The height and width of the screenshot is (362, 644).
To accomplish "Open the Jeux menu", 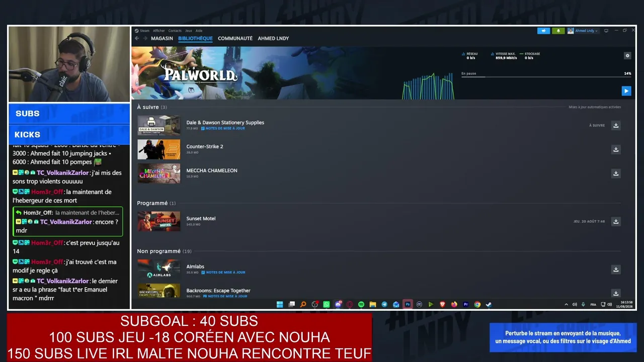I will click(189, 31).
